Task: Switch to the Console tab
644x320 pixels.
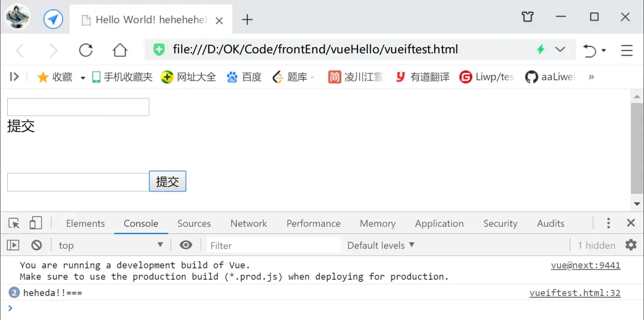Action: pos(141,223)
